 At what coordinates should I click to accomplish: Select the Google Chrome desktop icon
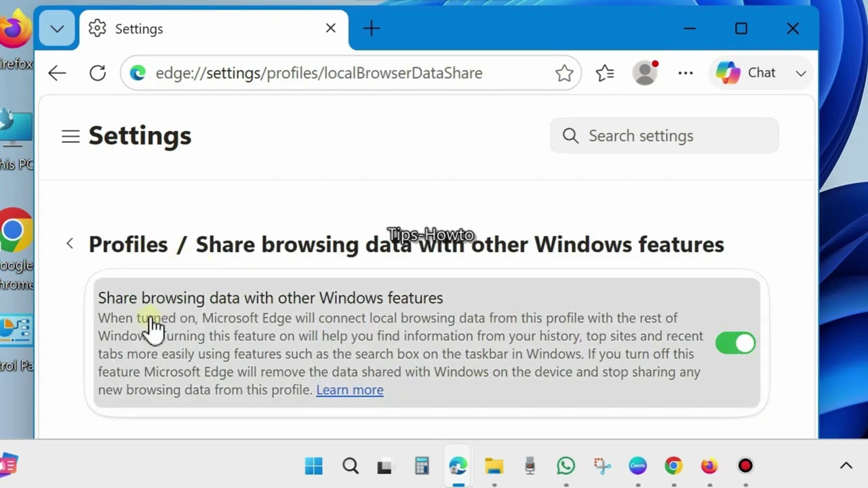pyautogui.click(x=15, y=249)
